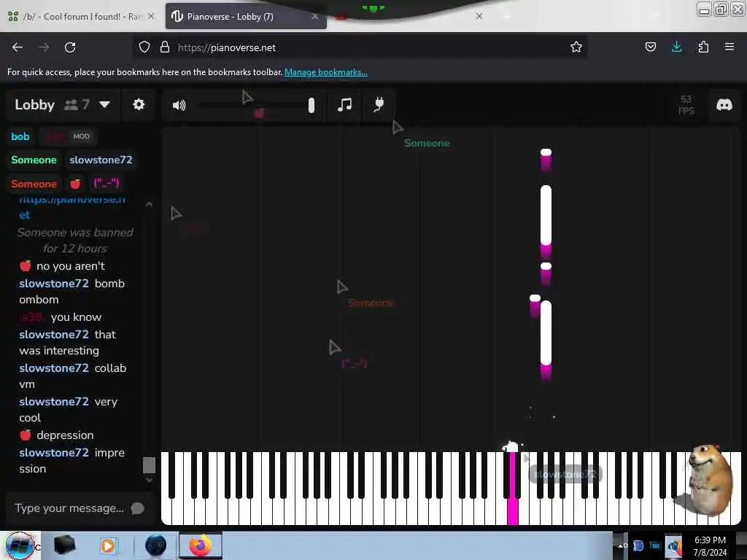
Task: Focus the Type your message field
Action: pos(69,508)
